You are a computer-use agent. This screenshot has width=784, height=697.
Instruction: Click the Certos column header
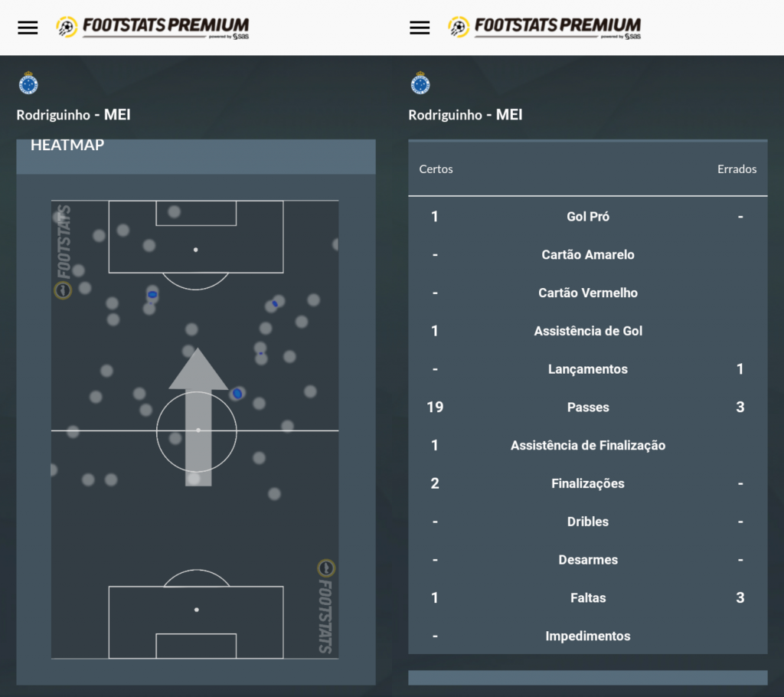436,169
